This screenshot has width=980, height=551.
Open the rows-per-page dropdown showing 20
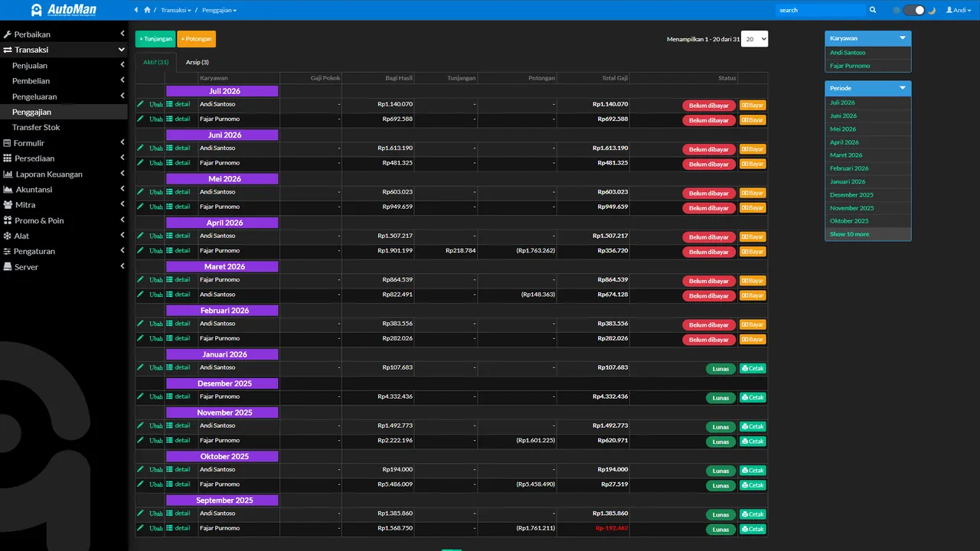coord(754,39)
